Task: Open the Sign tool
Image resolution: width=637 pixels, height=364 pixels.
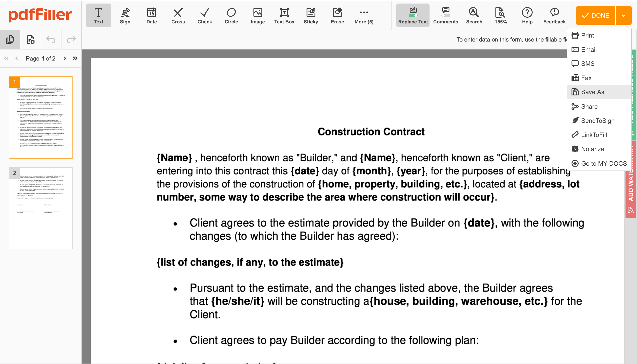Action: pyautogui.click(x=125, y=15)
